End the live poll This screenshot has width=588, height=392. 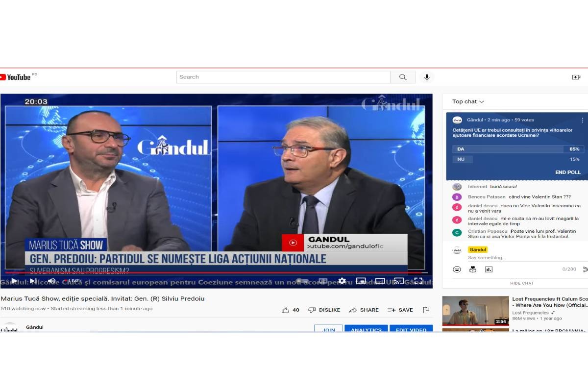[x=568, y=172]
